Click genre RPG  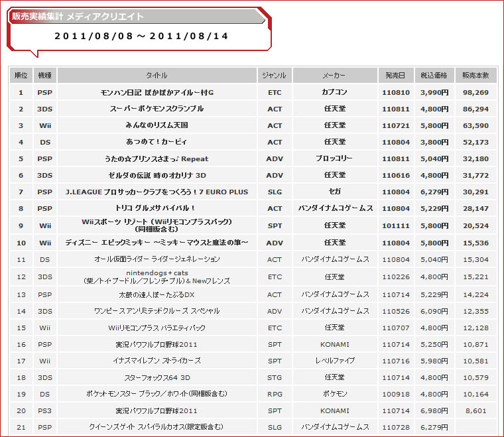coord(275,395)
